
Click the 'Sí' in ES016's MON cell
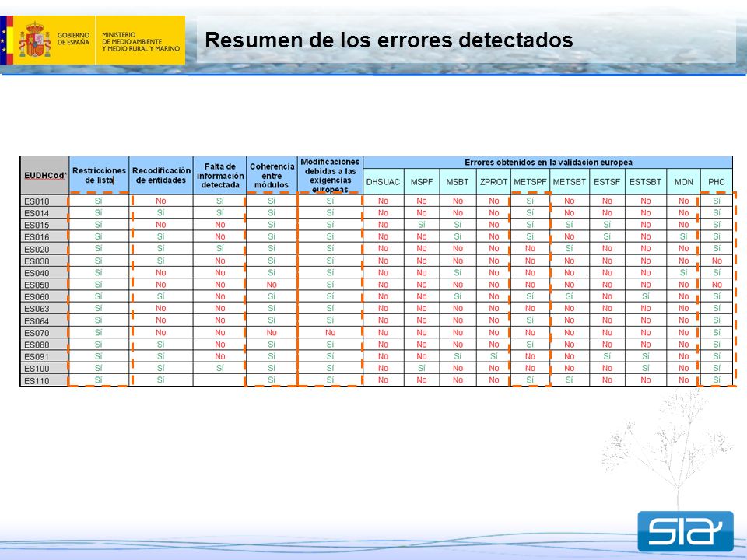point(684,236)
